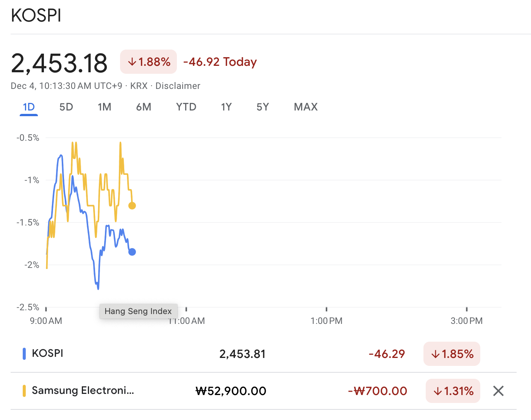Image resolution: width=531 pixels, height=420 pixels.
Task: Open the 5Y chart view
Action: point(262,107)
